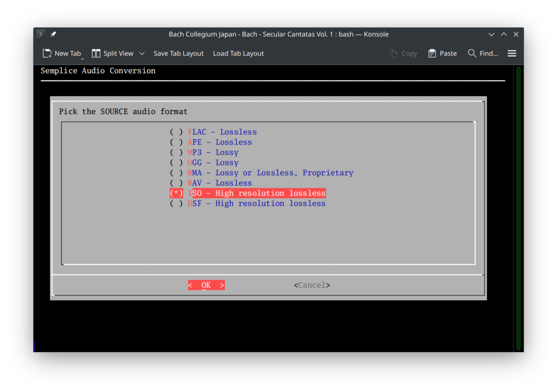Screen dimensions: 558x392
Task: Click the pin tab icon in titlebar
Action: coord(53,34)
